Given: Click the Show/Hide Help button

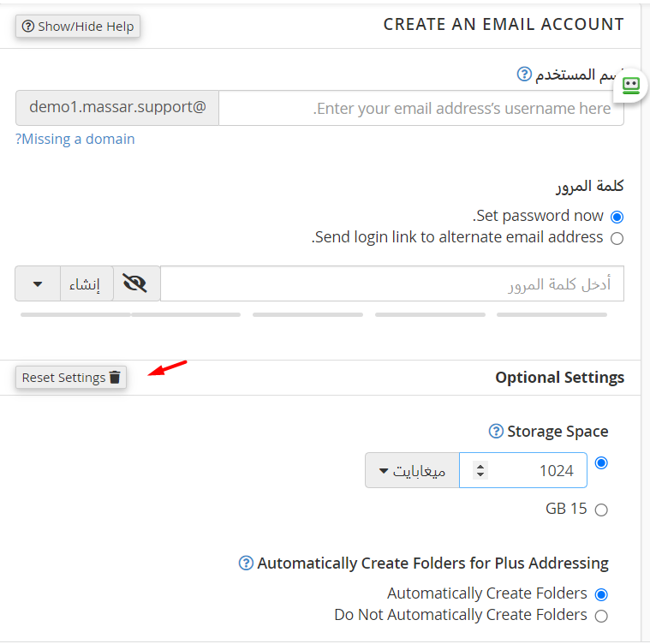Looking at the screenshot, I should pyautogui.click(x=78, y=27).
